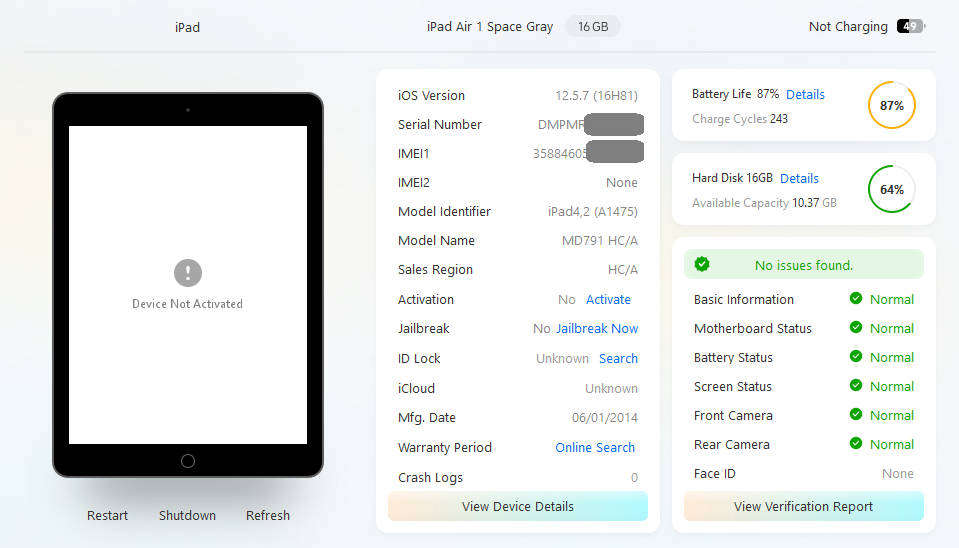Click the iOS version value 12.5.7 (16H81)
The image size is (959, 548).
click(x=596, y=95)
